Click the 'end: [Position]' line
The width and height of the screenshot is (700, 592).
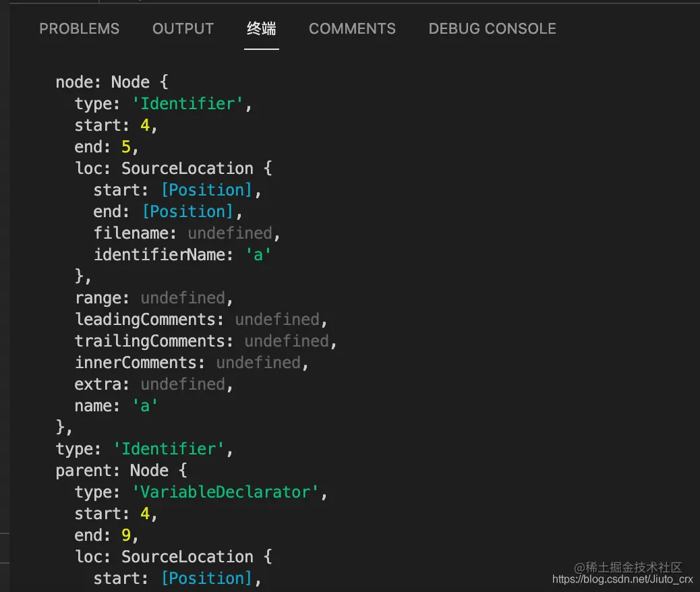tap(168, 212)
